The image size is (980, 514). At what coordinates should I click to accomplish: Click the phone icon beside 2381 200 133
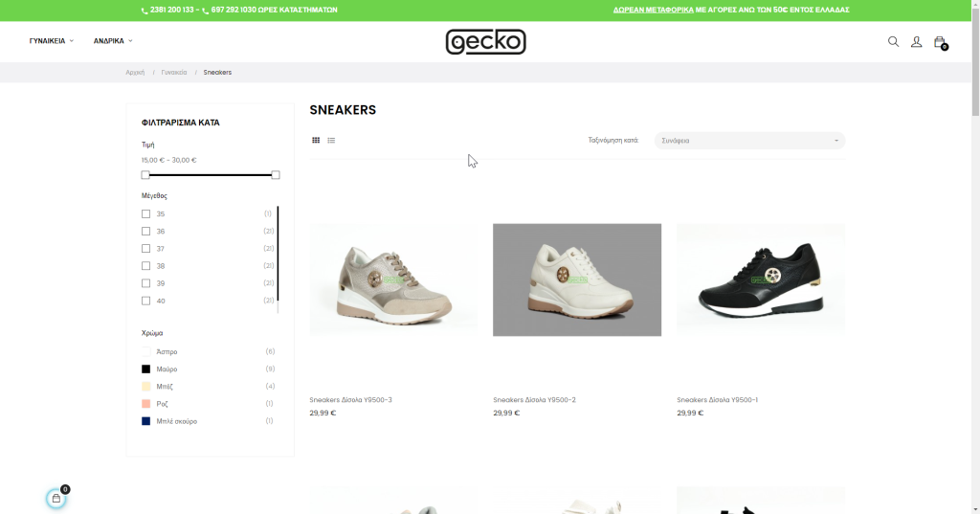click(145, 11)
